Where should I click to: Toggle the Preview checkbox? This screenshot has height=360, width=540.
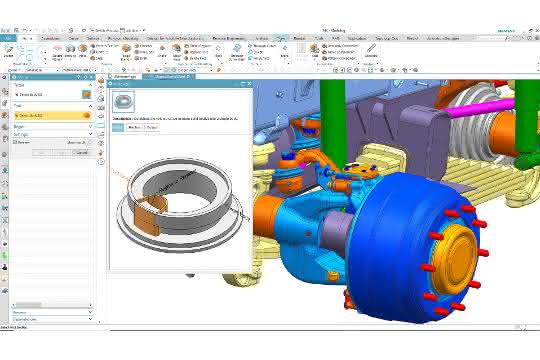[x=15, y=142]
